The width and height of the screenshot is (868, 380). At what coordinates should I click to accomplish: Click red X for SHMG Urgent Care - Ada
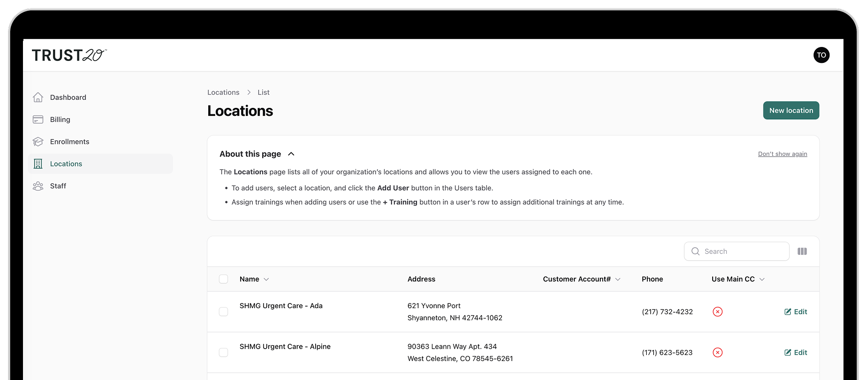tap(717, 312)
